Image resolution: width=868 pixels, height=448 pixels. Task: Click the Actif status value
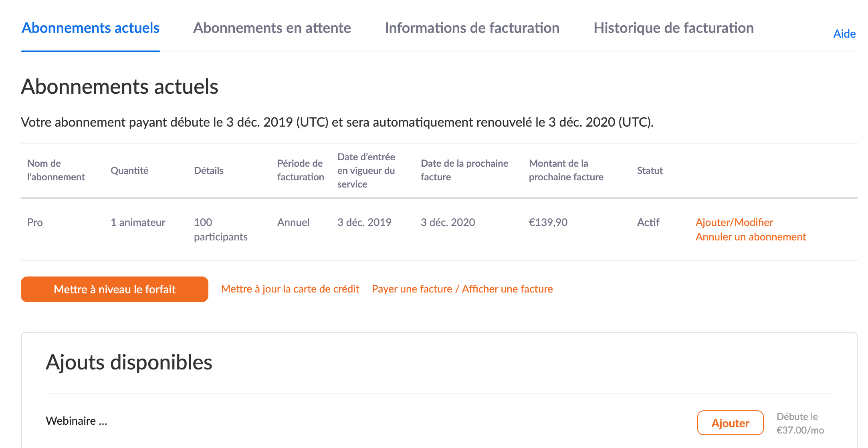(648, 222)
